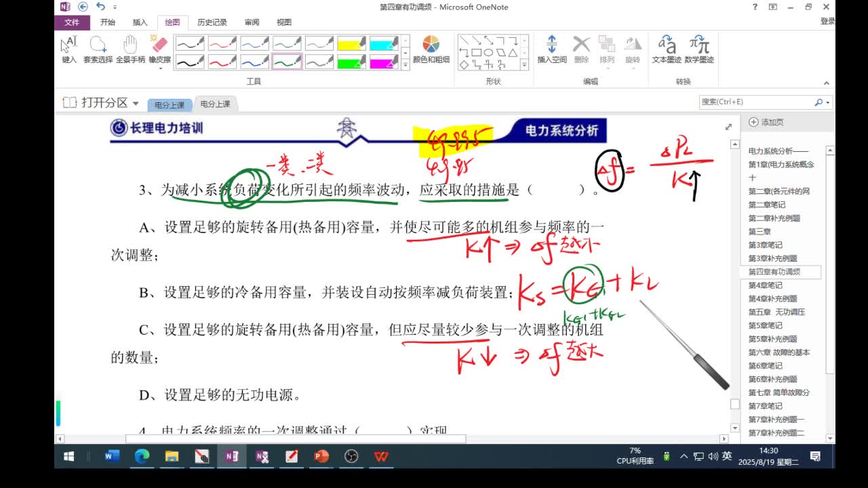This screenshot has width=868, height=488.
Task: Click the 删除 delete button
Action: point(581,50)
